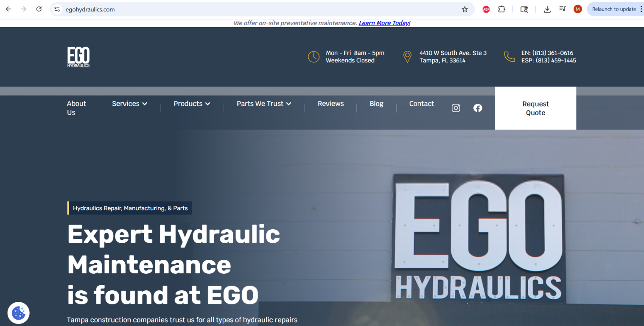Screen dimensions: 644x326
Task: Expand the Services dropdown chevron
Action: [x=145, y=104]
